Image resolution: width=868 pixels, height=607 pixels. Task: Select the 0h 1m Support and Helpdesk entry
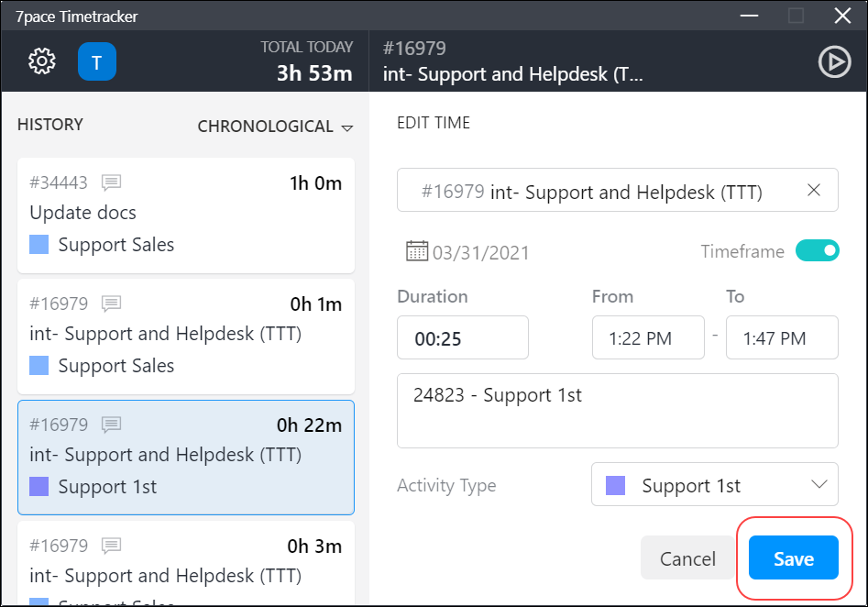[x=186, y=337]
